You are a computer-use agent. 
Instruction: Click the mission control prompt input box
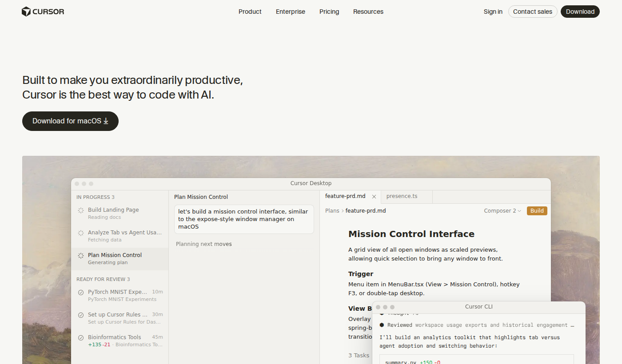pyautogui.click(x=244, y=219)
